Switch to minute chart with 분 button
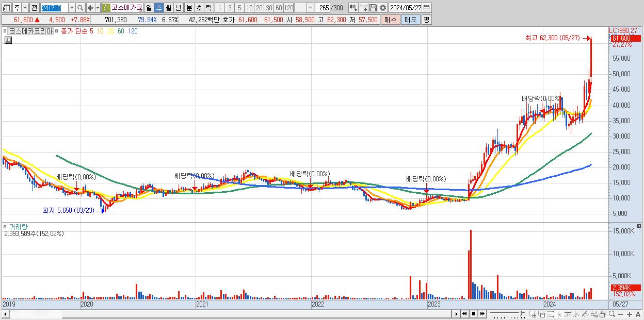Image resolution: width=644 pixels, height=320 pixels. click(x=189, y=8)
